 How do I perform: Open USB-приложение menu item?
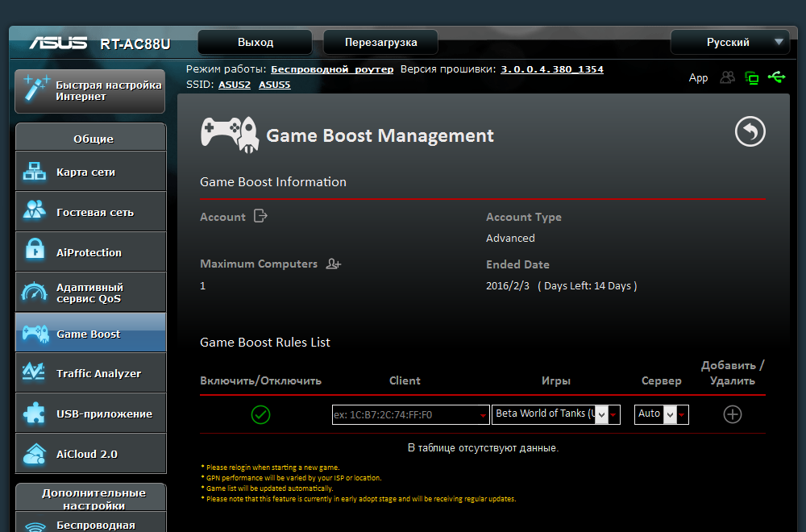coord(91,413)
